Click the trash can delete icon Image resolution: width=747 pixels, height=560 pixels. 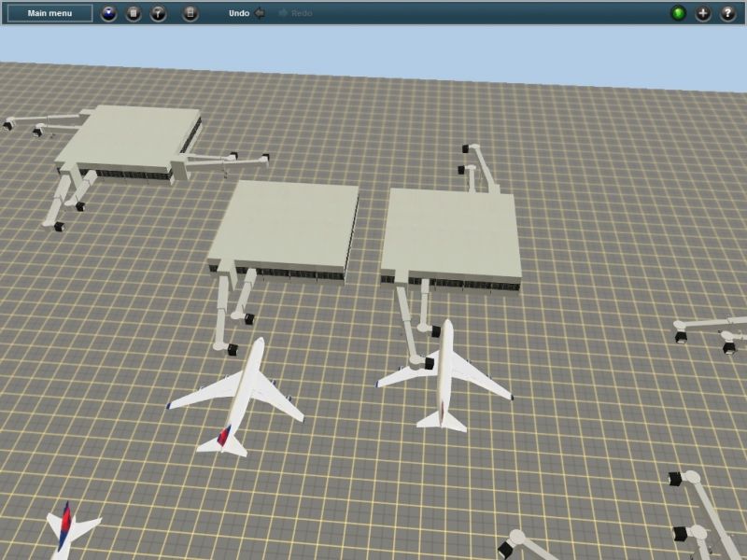[134, 13]
